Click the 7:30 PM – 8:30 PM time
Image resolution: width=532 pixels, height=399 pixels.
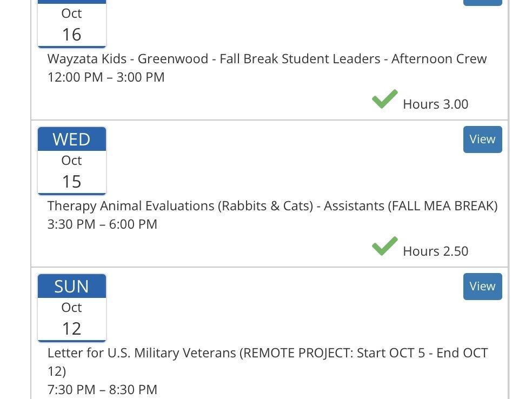click(102, 390)
